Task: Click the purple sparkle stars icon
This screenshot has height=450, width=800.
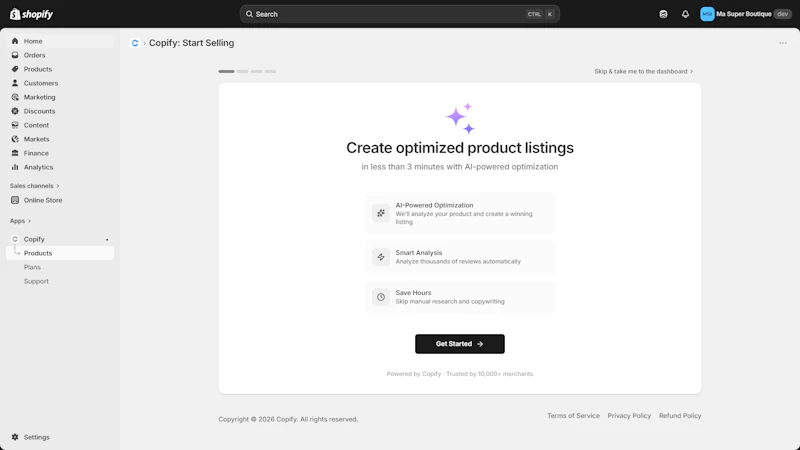Action: [x=460, y=118]
